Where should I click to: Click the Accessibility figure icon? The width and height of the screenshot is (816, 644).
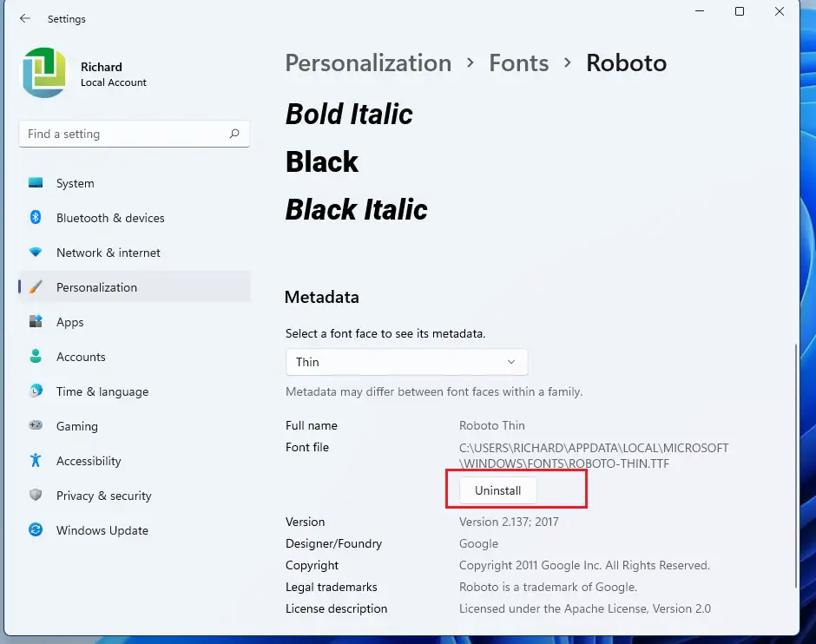(x=36, y=460)
